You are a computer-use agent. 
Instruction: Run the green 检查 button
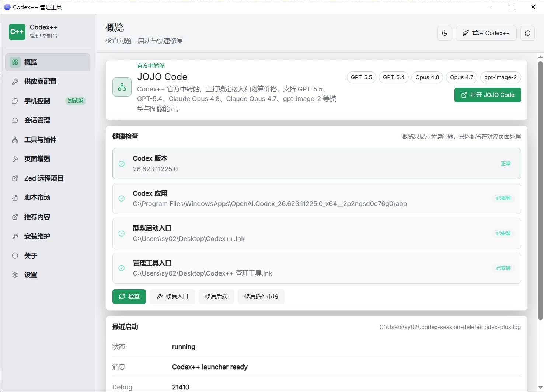tap(129, 297)
